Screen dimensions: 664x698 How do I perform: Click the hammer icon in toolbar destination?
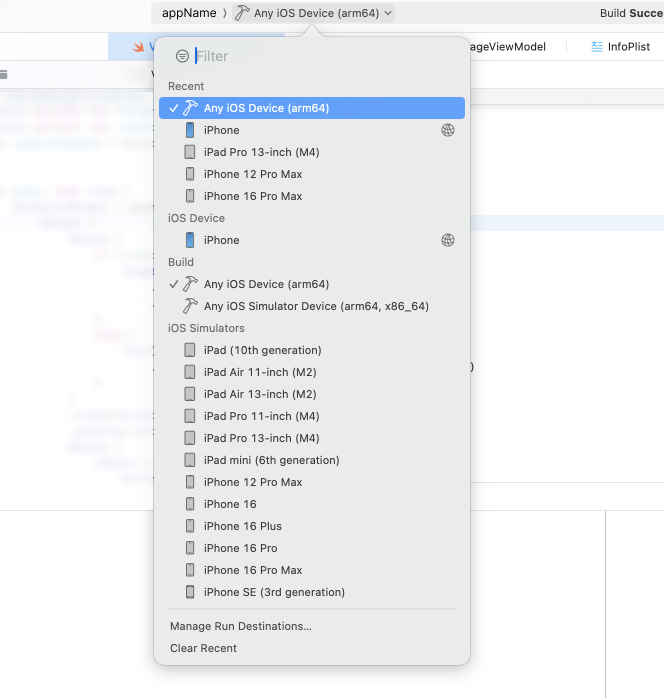[x=242, y=13]
